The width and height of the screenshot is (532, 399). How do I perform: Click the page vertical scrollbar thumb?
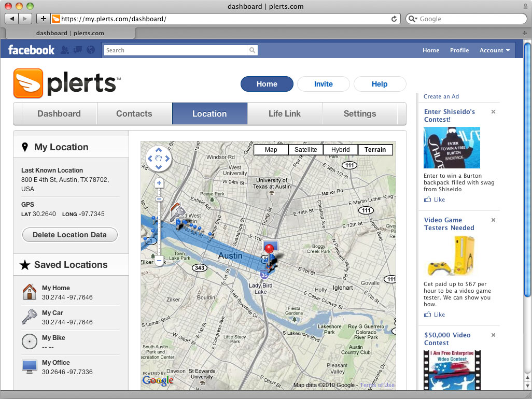pos(527,169)
